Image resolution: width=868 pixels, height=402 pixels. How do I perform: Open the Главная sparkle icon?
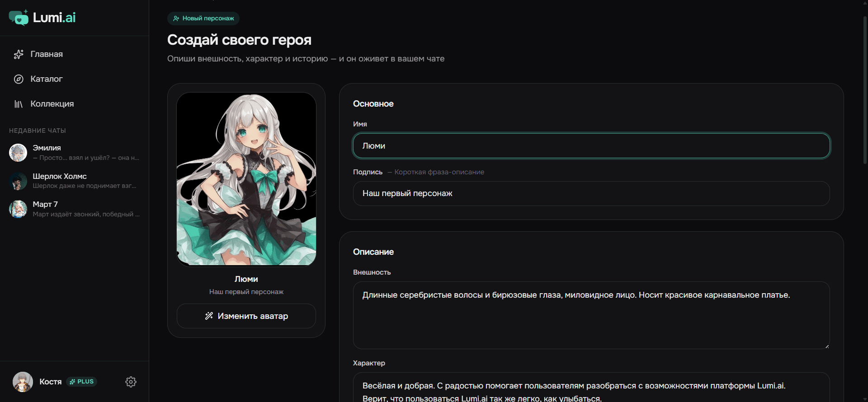point(19,54)
